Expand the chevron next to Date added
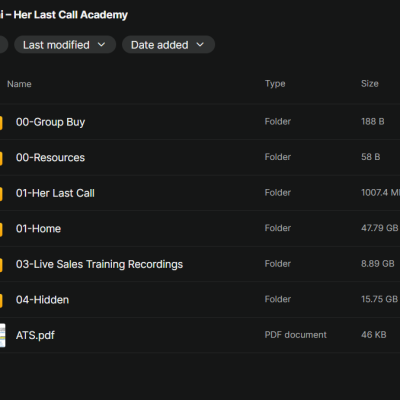 click(x=200, y=45)
